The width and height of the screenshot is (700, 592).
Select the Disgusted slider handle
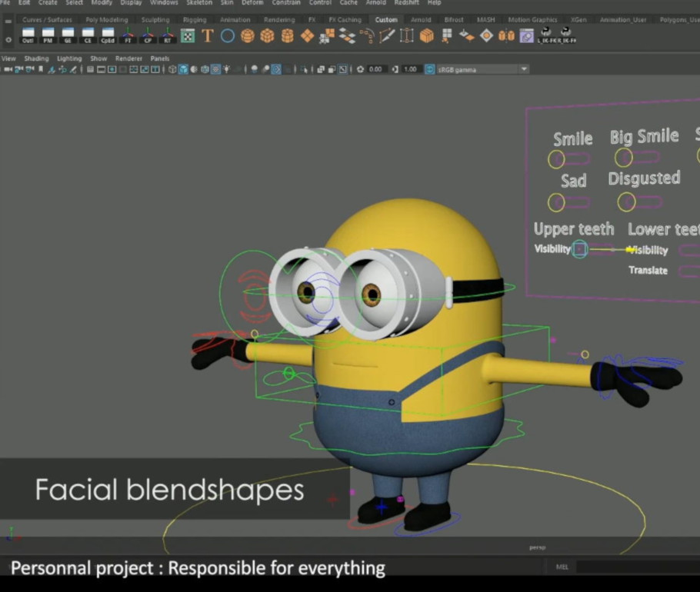click(x=626, y=201)
